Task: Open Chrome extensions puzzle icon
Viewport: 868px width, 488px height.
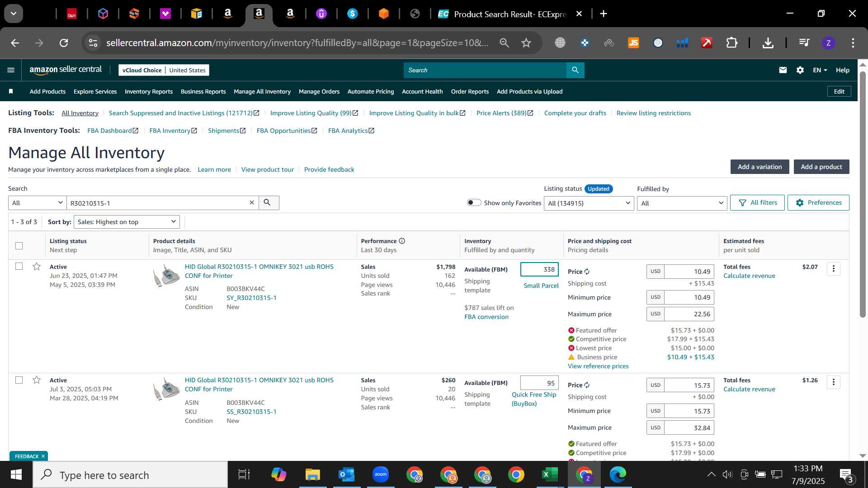Action: coord(731,43)
